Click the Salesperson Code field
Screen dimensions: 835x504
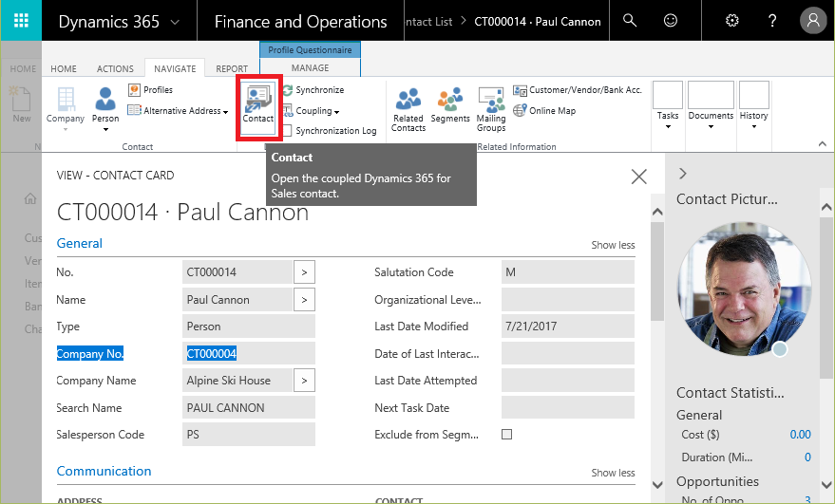pyautogui.click(x=249, y=435)
